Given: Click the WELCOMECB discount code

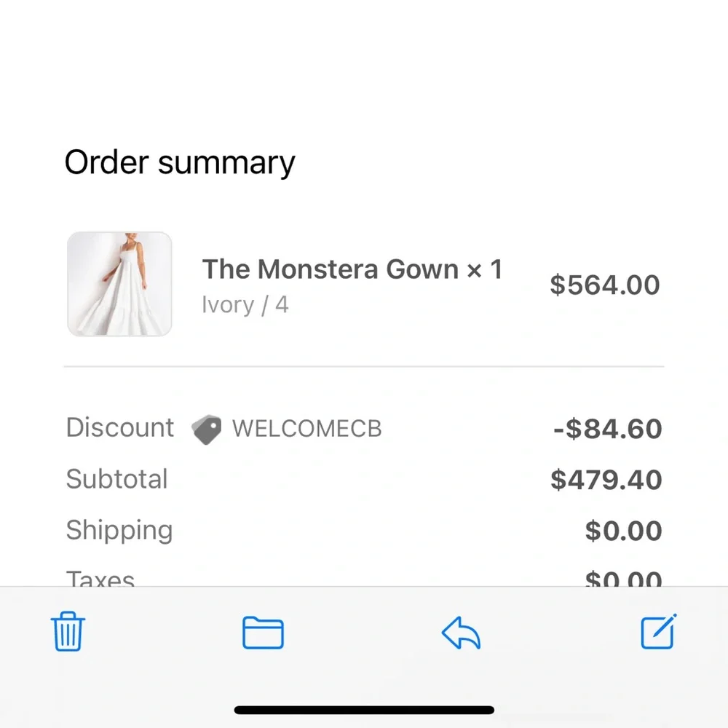Looking at the screenshot, I should coord(307,429).
